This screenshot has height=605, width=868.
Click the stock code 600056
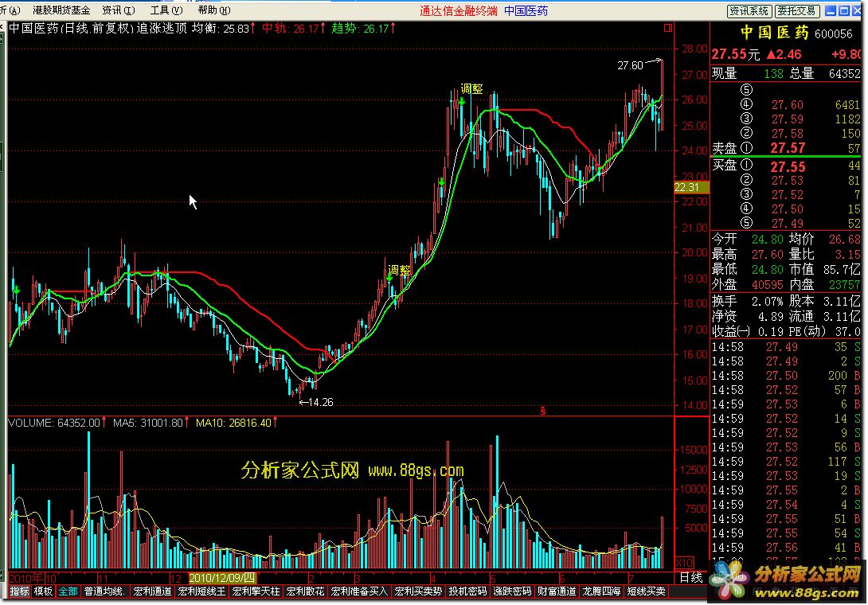[x=834, y=34]
